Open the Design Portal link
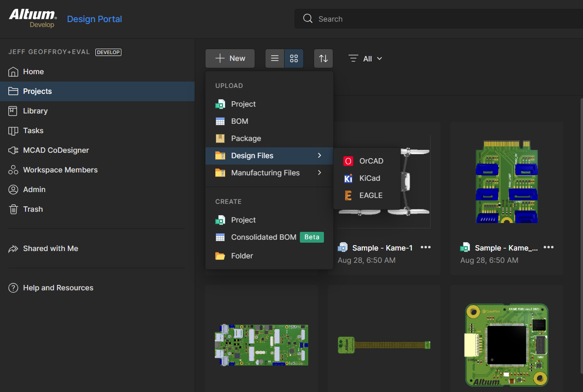583x392 pixels. point(94,19)
